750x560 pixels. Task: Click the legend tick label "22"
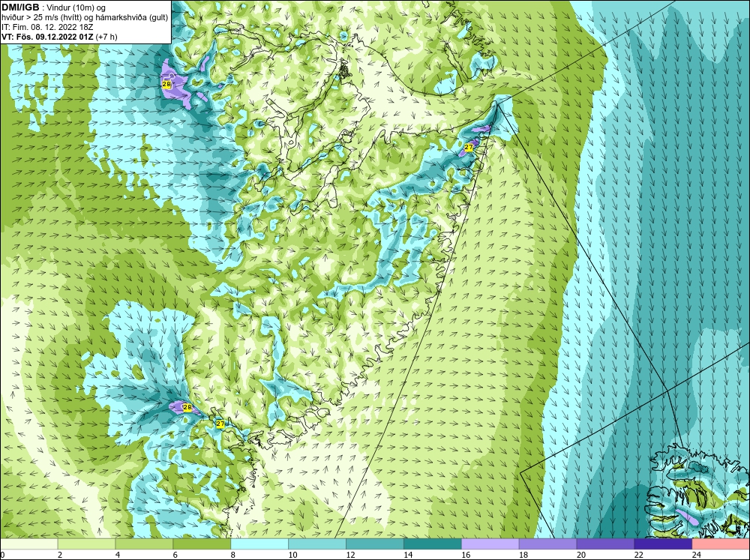638,555
